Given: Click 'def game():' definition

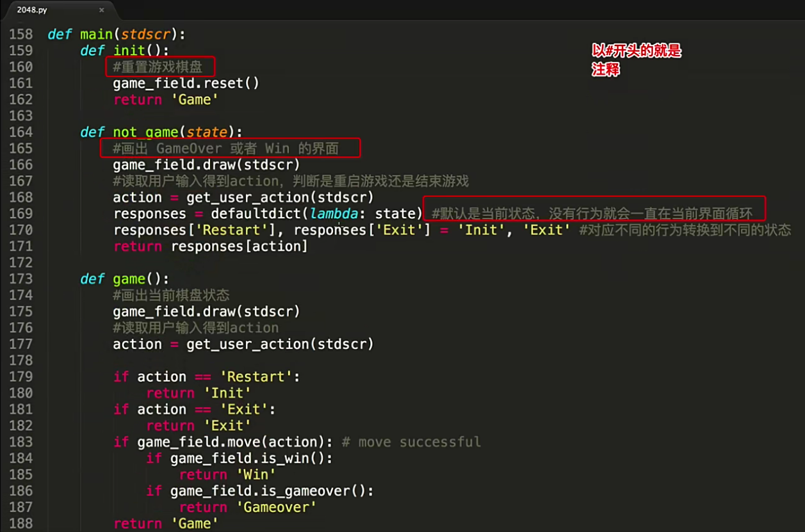Looking at the screenshot, I should [x=125, y=279].
